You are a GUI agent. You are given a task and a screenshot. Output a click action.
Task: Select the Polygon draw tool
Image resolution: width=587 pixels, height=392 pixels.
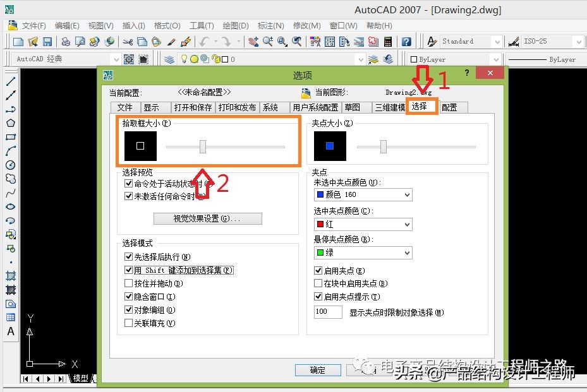tap(11, 123)
